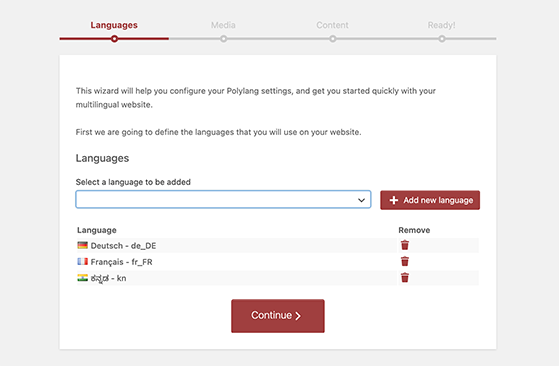Click the Language column header
This screenshot has width=559, height=366.
point(97,230)
